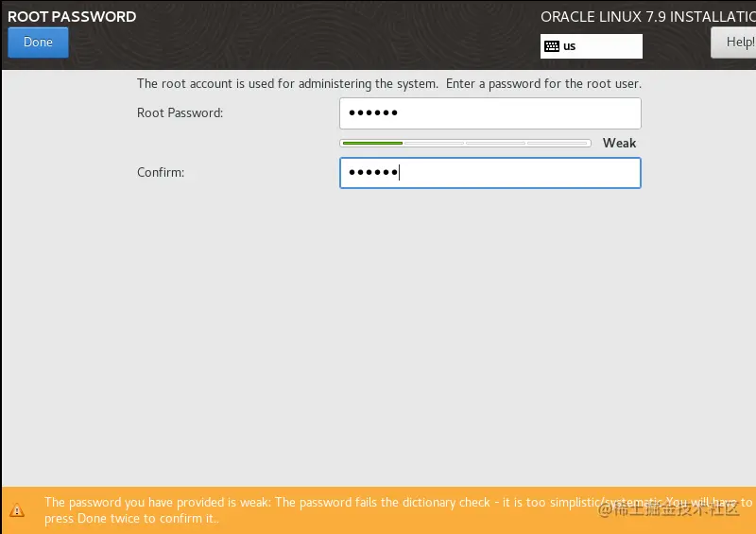The height and width of the screenshot is (534, 756).
Task: Click the weak password warning message
Action: [398, 510]
